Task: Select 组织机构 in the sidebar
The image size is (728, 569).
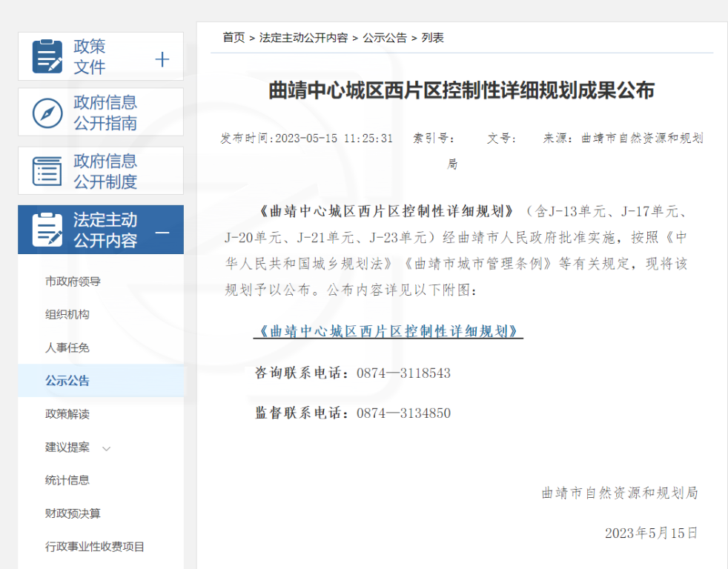Action: click(x=67, y=314)
